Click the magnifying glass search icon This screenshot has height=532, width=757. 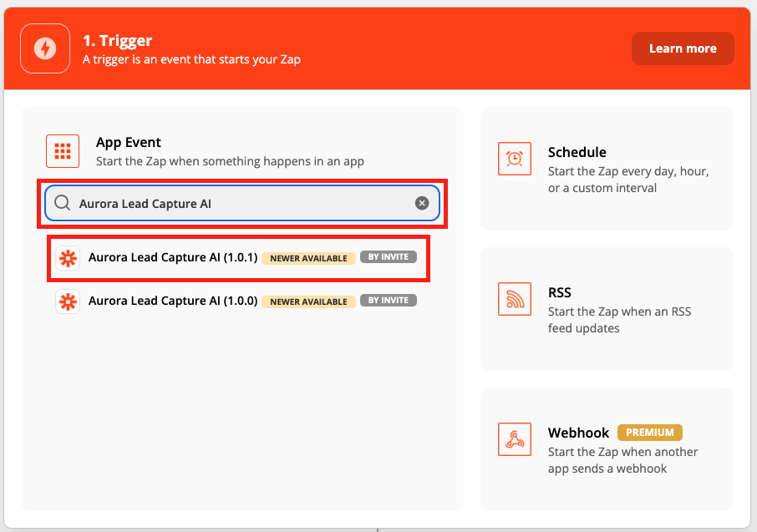(62, 203)
